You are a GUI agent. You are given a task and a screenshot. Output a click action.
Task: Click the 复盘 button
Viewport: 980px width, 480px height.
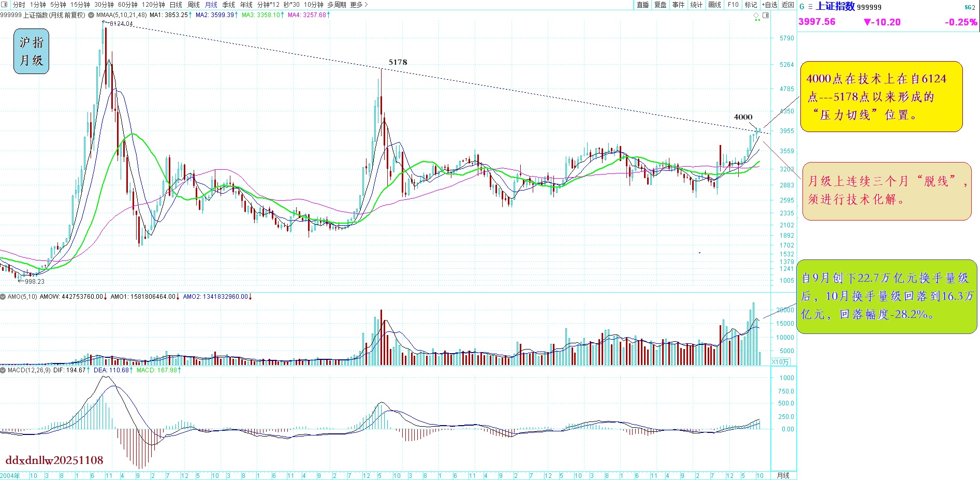coord(661,5)
